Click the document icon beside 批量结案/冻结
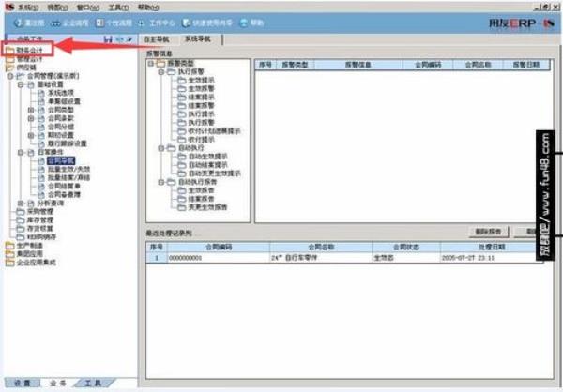The image size is (563, 392). (x=41, y=178)
